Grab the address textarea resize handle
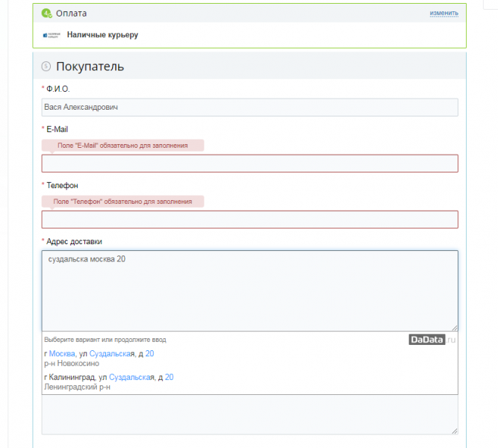The width and height of the screenshot is (498, 448). point(455,328)
